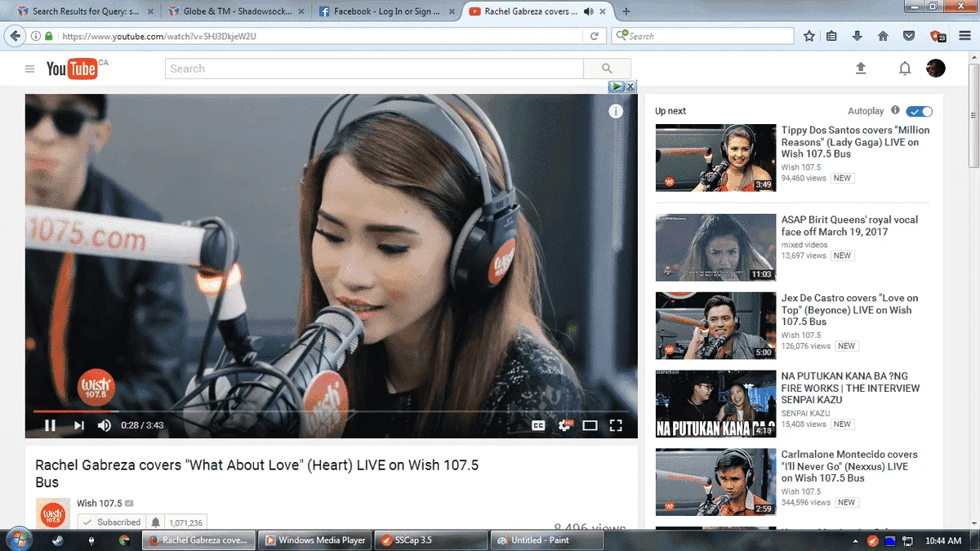Show hidden system tray icons

855,540
